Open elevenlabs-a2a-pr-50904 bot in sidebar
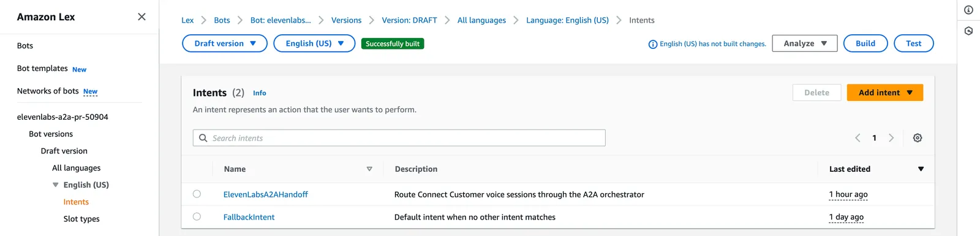Image resolution: width=980 pixels, height=236 pixels. [x=62, y=117]
